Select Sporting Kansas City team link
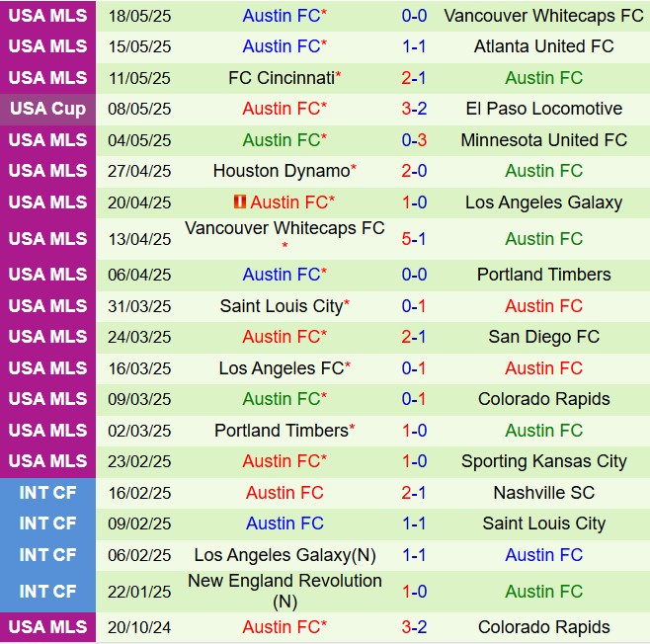Viewport: 650px width, 644px height. tap(543, 461)
